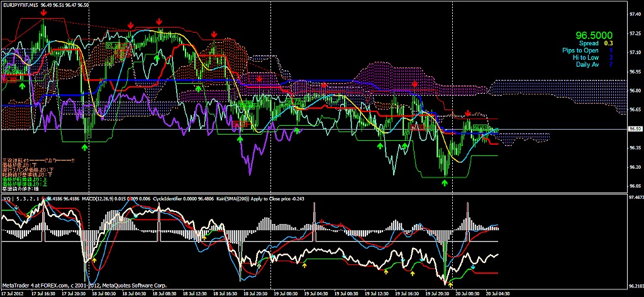This screenshot has height=297, width=644.
Task: Click the Daily Av label
Action: click(587, 64)
